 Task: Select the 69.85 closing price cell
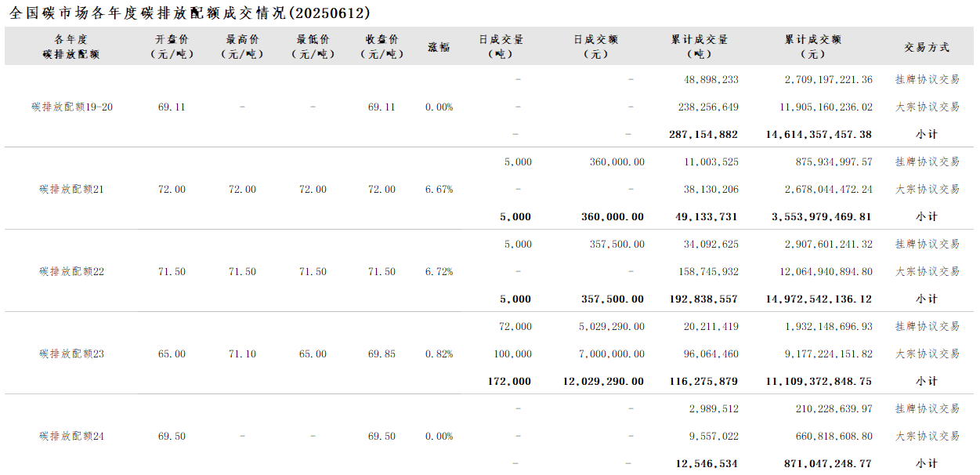coord(382,354)
